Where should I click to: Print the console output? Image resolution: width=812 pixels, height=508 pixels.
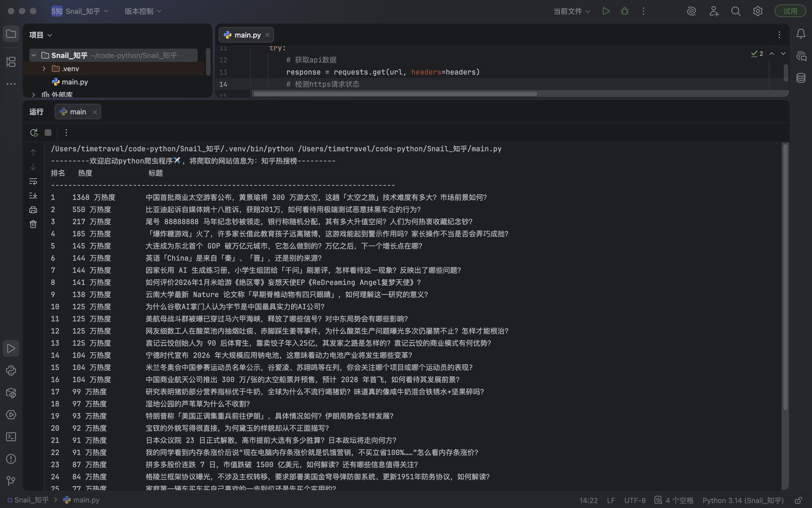(x=33, y=210)
